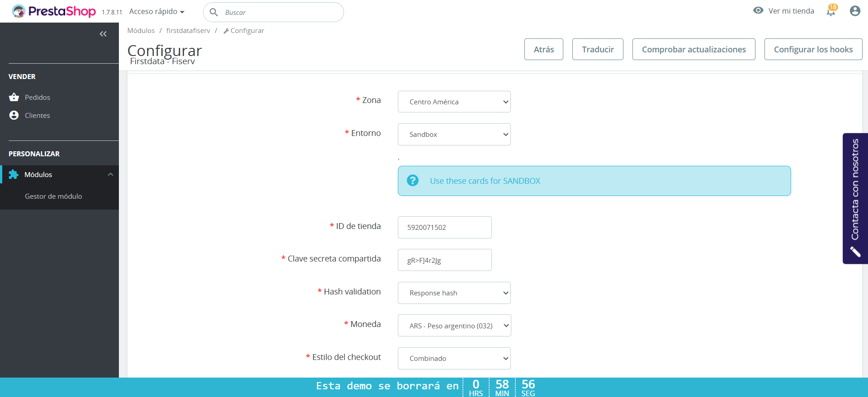This screenshot has width=868, height=397.
Task: Click the Zona field label
Action: (x=372, y=100)
